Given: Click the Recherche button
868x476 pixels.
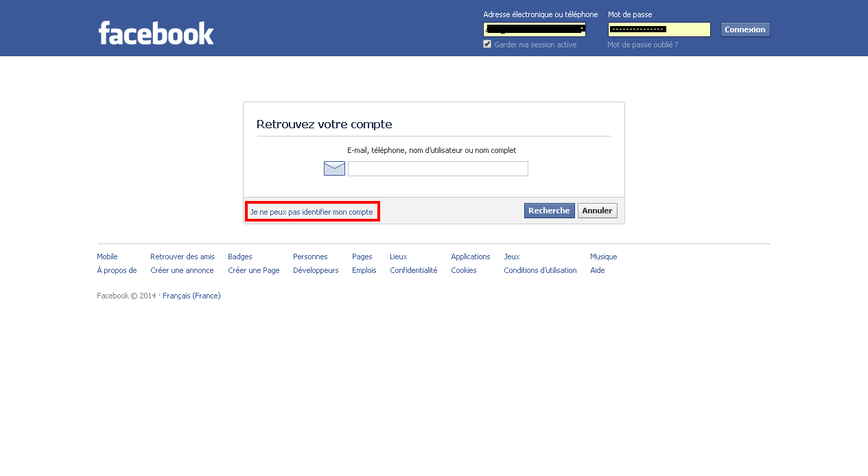Looking at the screenshot, I should point(549,211).
